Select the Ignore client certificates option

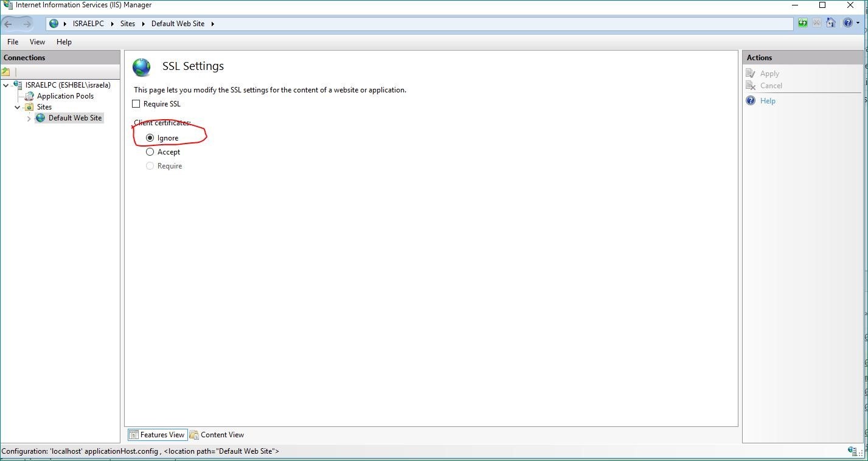[x=150, y=137]
